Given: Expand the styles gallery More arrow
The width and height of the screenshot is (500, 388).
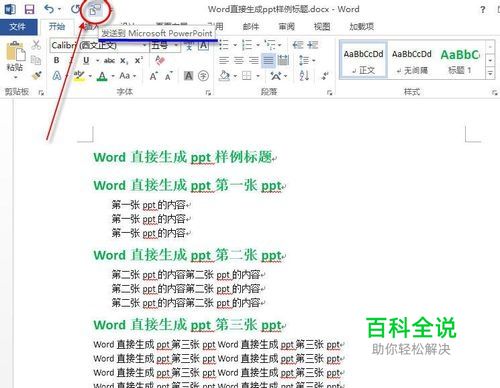Looking at the screenshot, I should coord(490,73).
